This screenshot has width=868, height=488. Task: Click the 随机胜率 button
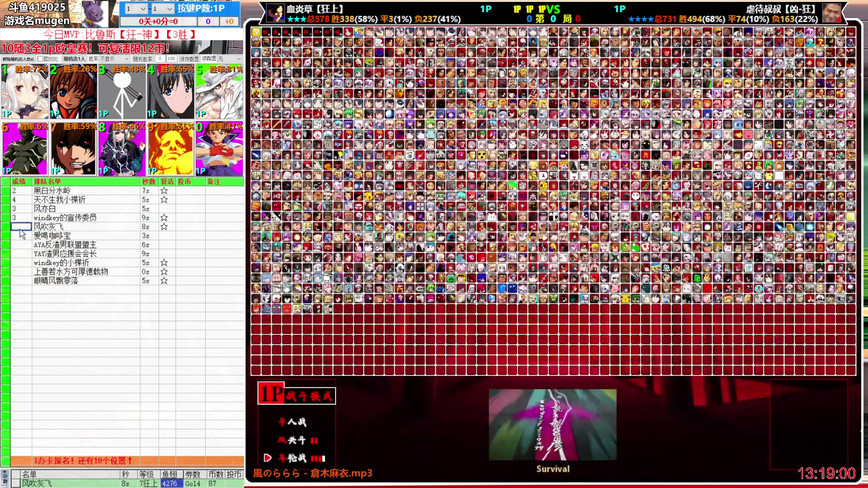click(x=143, y=59)
